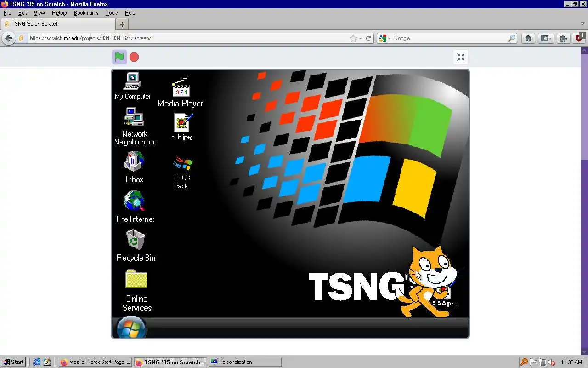Open the File menu

(x=7, y=13)
